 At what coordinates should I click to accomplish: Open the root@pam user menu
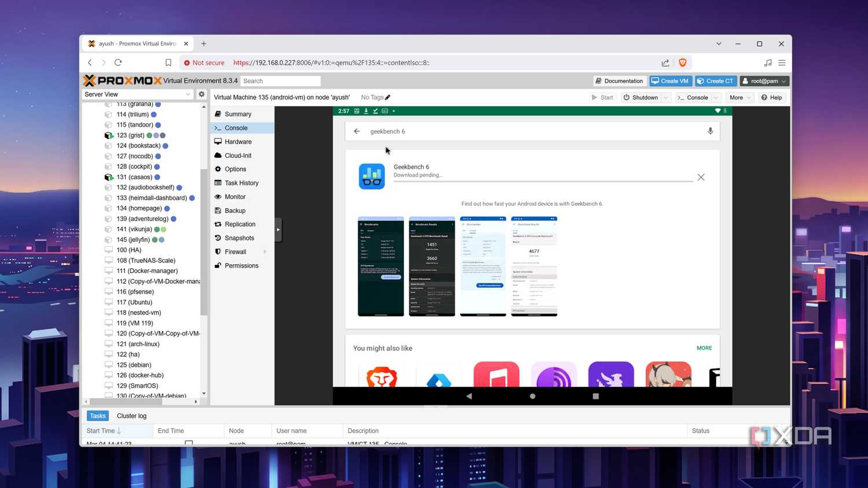point(764,81)
